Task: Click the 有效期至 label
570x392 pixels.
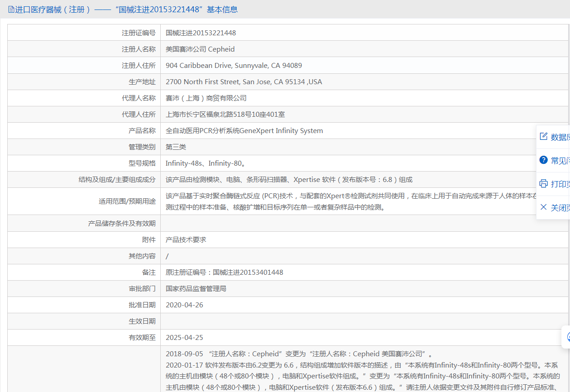Action: click(142, 338)
